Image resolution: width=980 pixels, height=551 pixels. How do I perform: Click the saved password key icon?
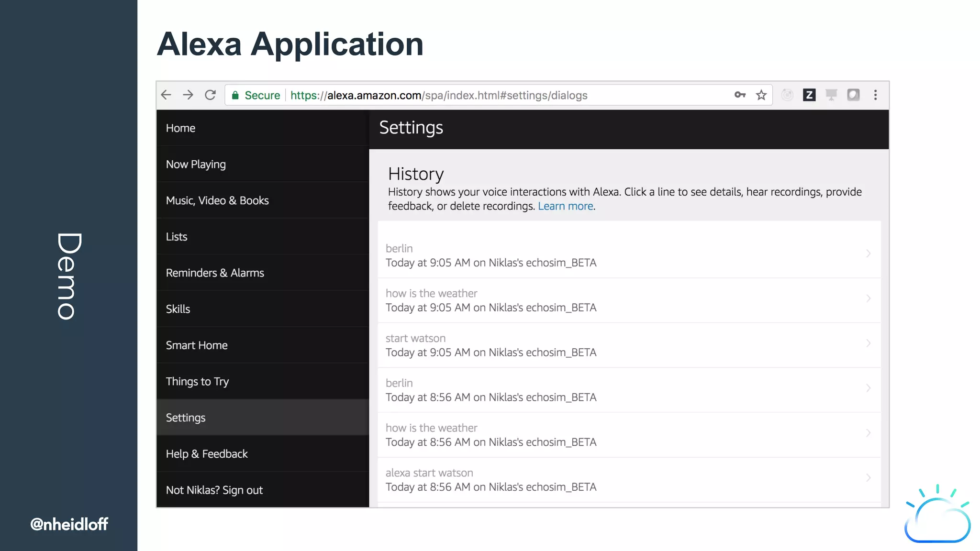pos(740,95)
